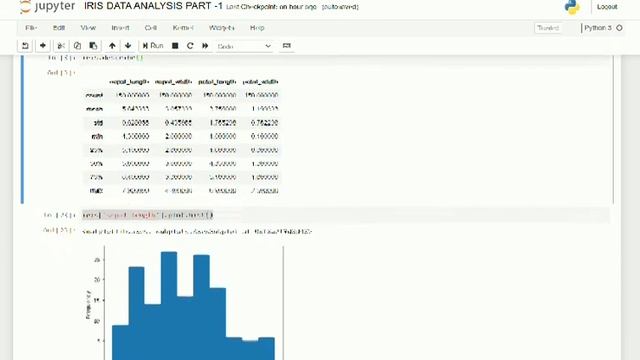The width and height of the screenshot is (640, 360).
Task: Open the command palette keyboard icon
Action: tap(287, 46)
